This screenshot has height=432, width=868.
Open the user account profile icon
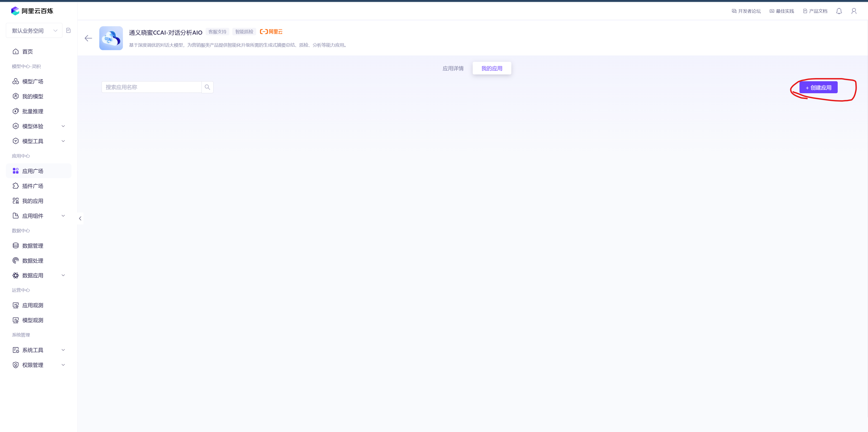(854, 11)
